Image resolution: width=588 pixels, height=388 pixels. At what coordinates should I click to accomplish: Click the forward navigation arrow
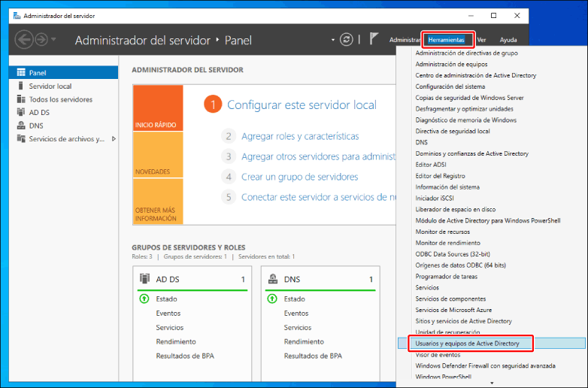pyautogui.click(x=41, y=39)
